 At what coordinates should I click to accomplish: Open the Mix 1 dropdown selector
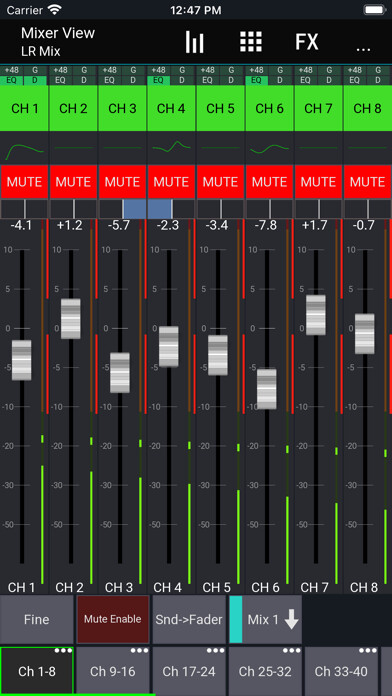(265, 619)
